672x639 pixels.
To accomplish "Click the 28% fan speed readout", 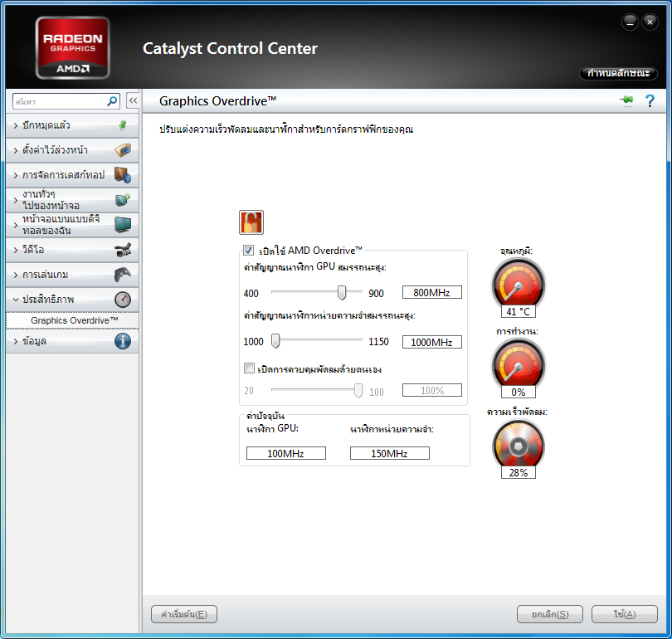I will (519, 473).
